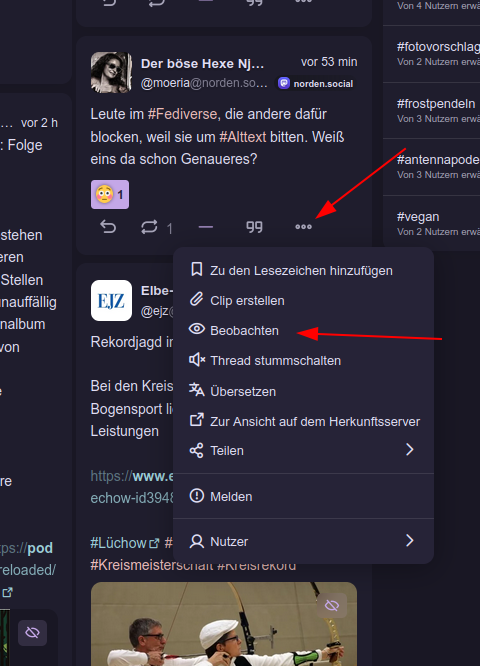The image size is (480, 666).
Task: Click the norden.social instance badge
Action: [x=316, y=83]
